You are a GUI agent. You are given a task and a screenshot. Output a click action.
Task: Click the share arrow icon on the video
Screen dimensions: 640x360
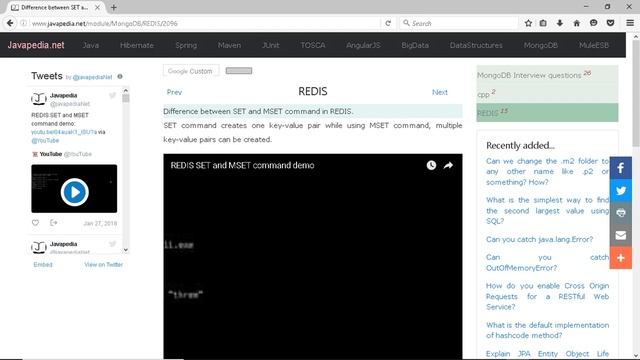[448, 165]
